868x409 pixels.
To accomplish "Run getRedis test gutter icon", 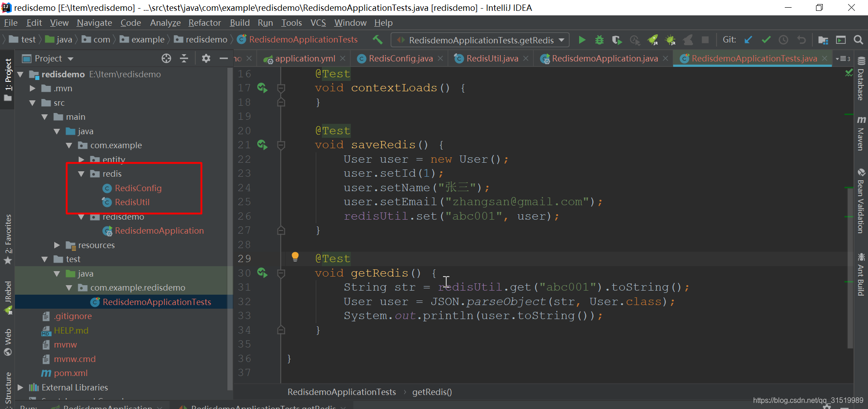I will click(262, 273).
